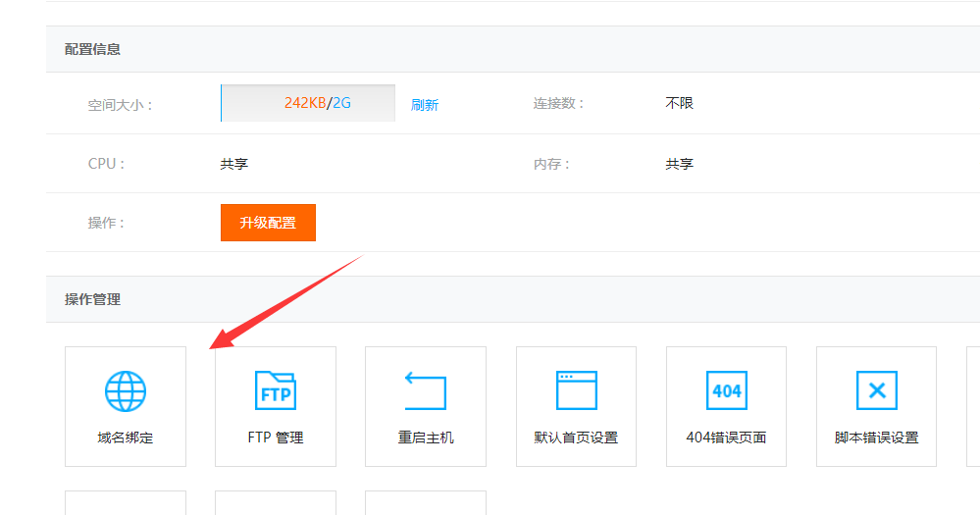Select the FTP 管理 label

click(276, 438)
